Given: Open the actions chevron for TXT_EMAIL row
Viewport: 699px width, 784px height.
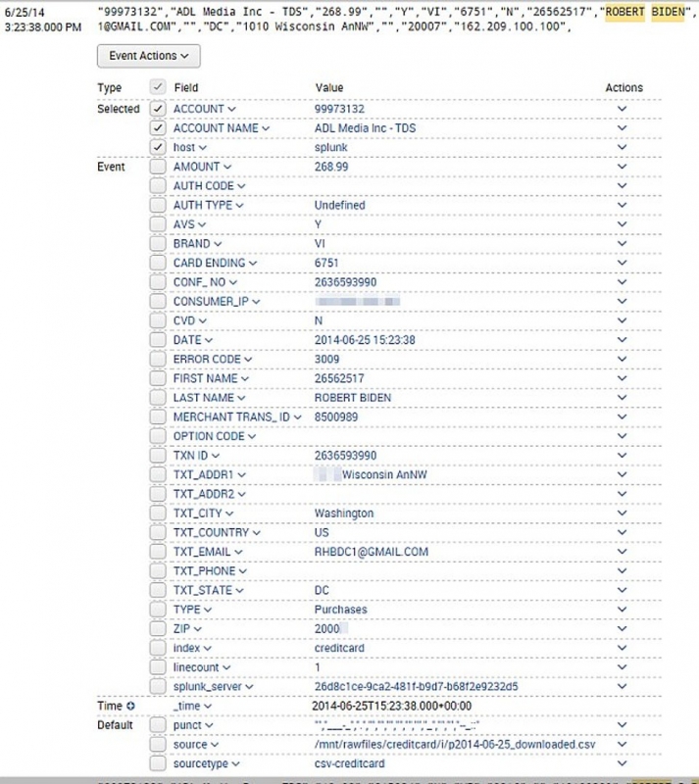Looking at the screenshot, I should coord(622,552).
